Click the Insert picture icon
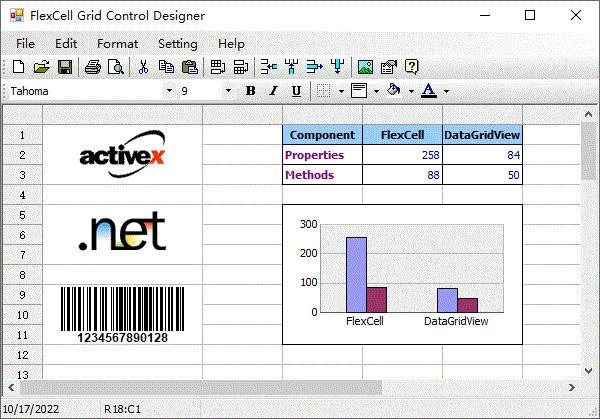Screen dimensions: 600x419 (x=365, y=67)
